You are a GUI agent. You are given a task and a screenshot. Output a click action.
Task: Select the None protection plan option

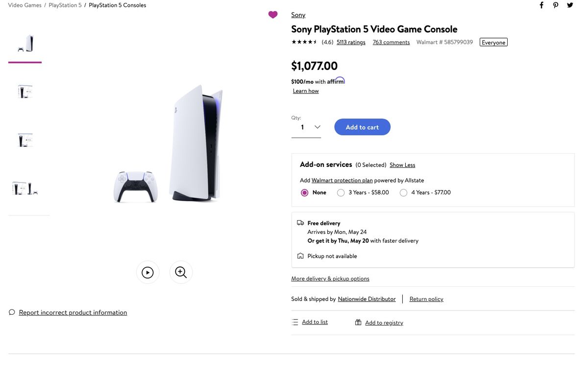[304, 192]
